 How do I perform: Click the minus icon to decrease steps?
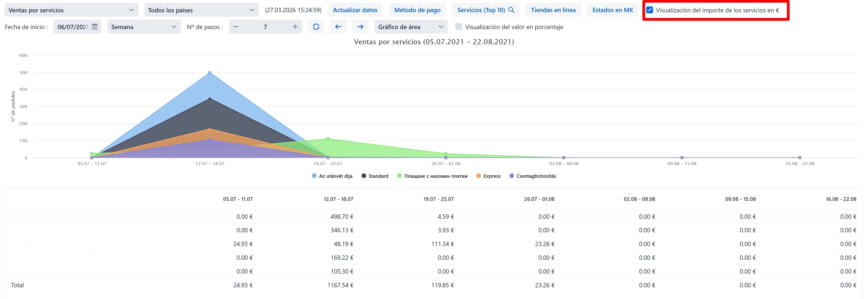236,27
